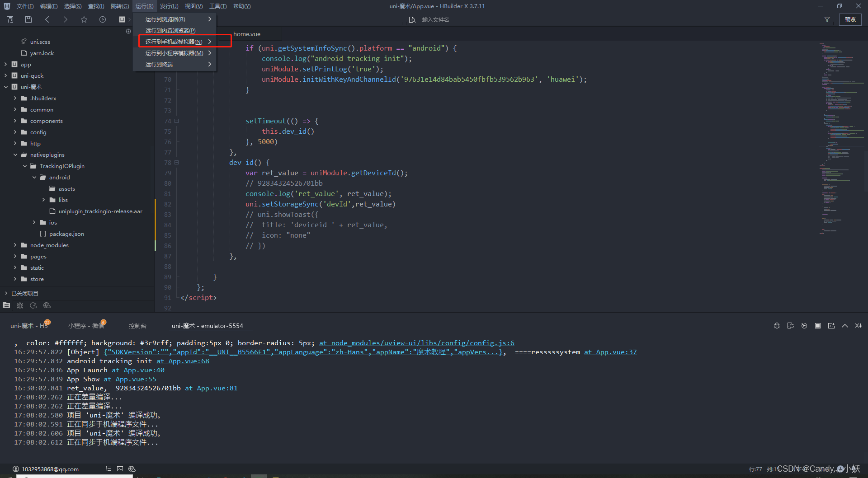
Task: Open link at App.vue:37 in console
Action: point(610,352)
